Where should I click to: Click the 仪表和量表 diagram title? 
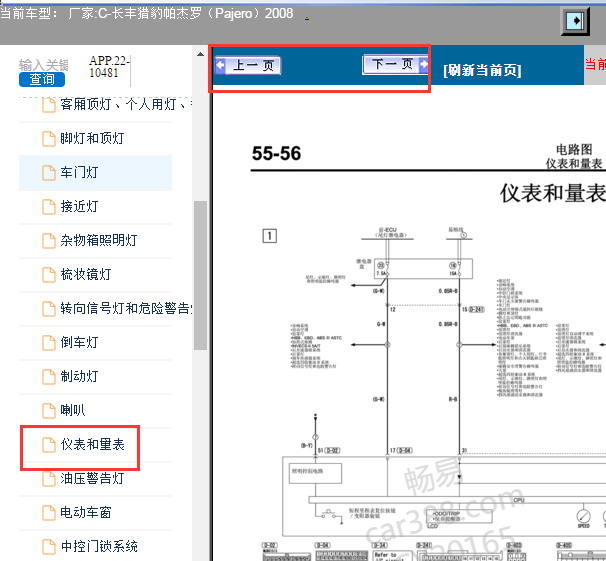(x=553, y=193)
